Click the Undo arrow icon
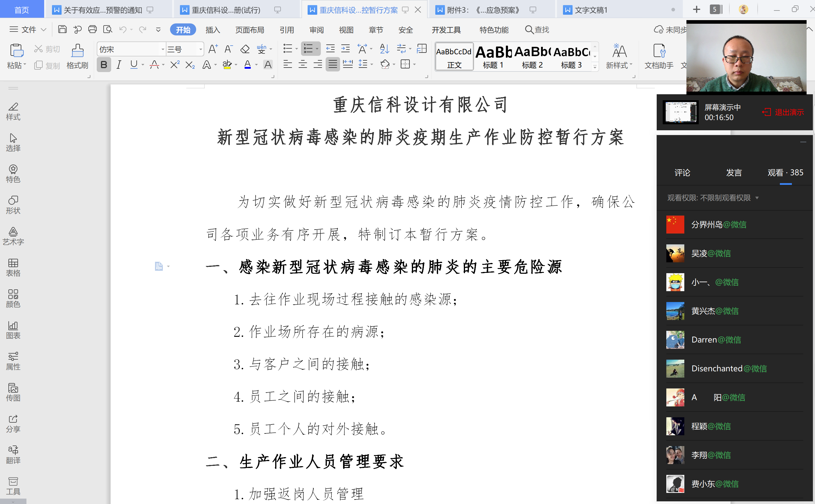815x504 pixels. coord(123,30)
